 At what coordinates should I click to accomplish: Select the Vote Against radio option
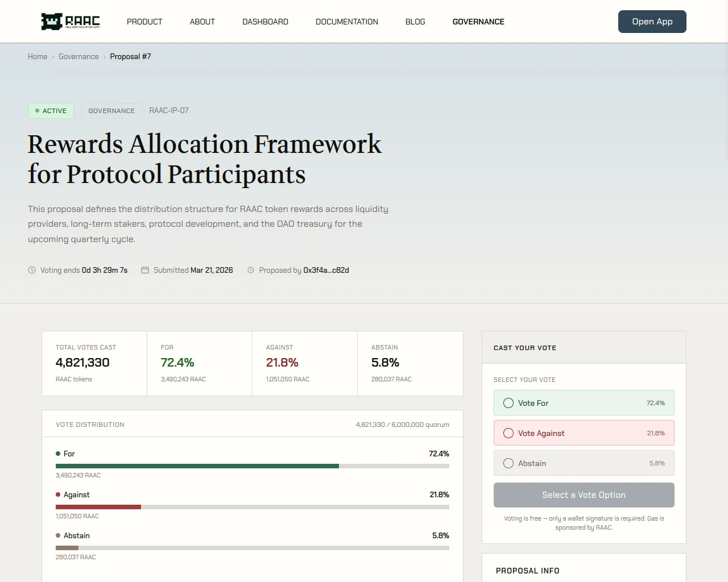(508, 433)
